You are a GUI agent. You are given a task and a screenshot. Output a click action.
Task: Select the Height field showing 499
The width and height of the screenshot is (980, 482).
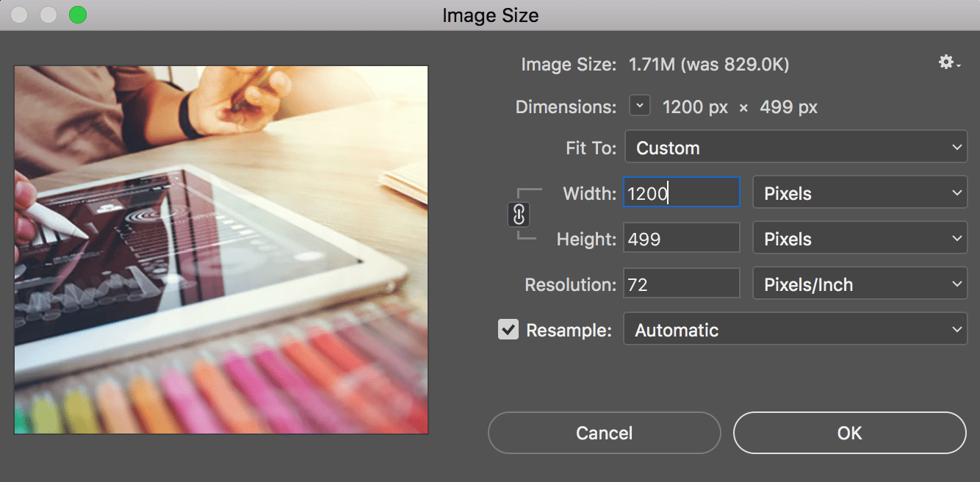coord(680,237)
